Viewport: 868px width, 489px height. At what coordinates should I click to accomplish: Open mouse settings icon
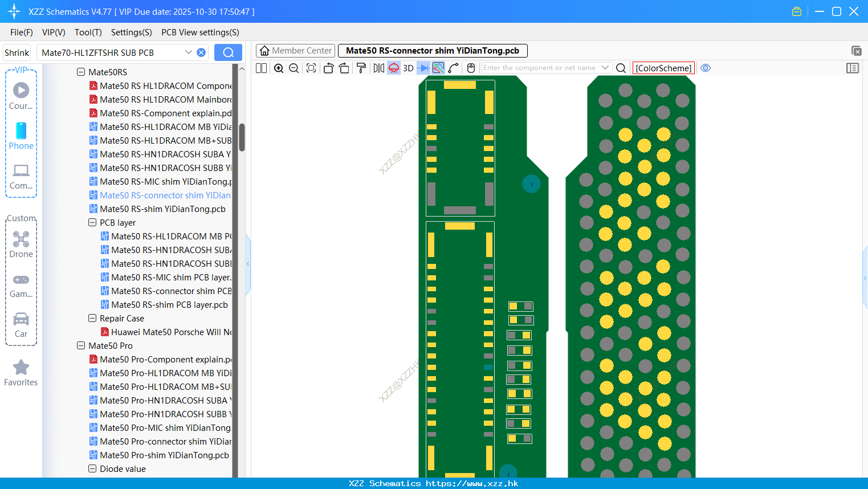[x=471, y=68]
